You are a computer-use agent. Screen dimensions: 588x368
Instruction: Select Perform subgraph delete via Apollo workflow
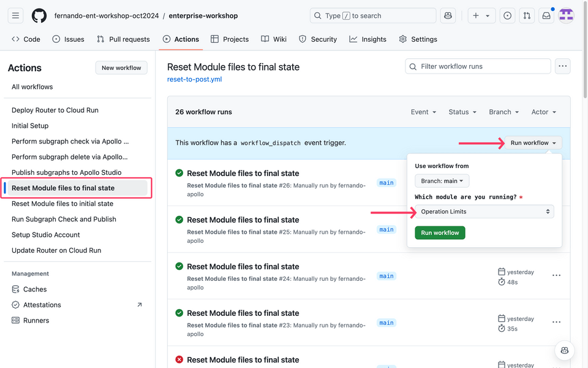(70, 157)
